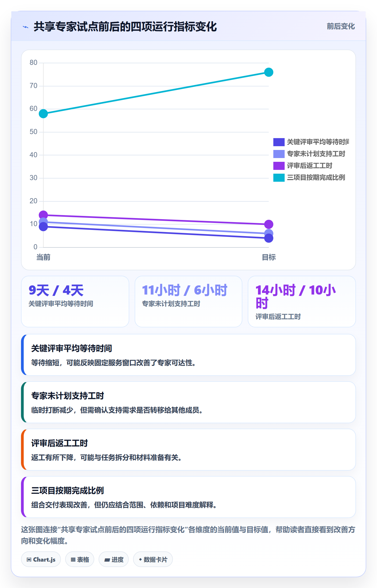Toggle the 关键评审平均等待时间 legend color box

(279, 142)
